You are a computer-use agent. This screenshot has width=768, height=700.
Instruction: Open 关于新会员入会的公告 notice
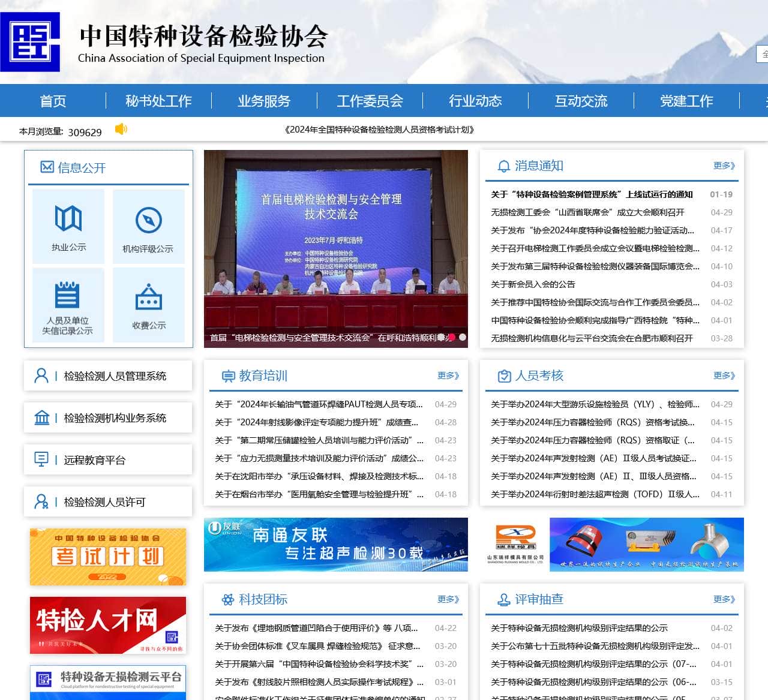click(533, 284)
